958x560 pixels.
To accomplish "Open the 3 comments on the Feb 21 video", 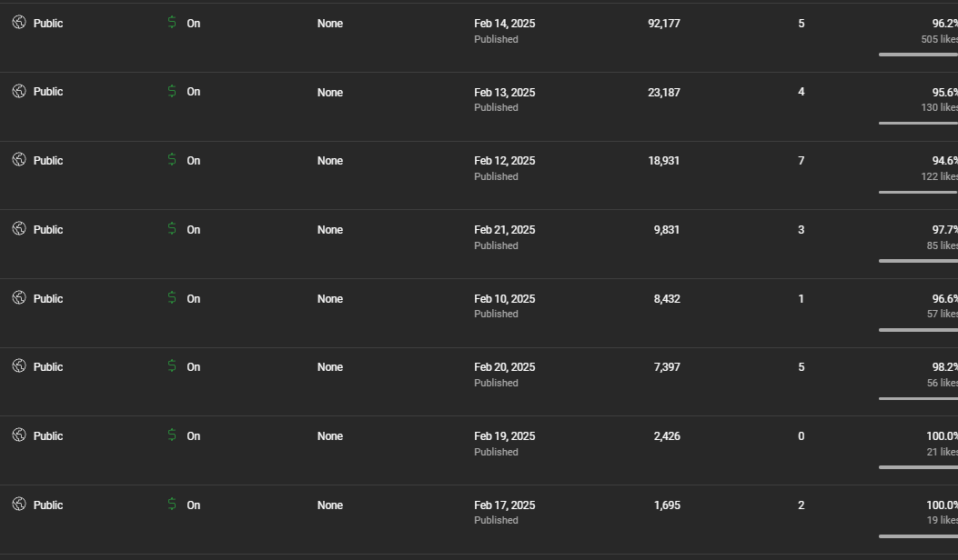I will pos(801,230).
